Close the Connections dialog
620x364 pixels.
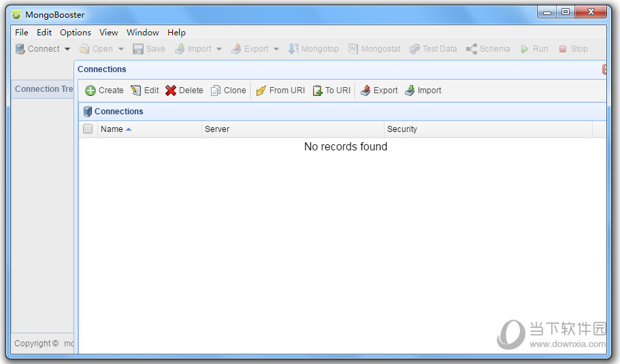coord(604,69)
